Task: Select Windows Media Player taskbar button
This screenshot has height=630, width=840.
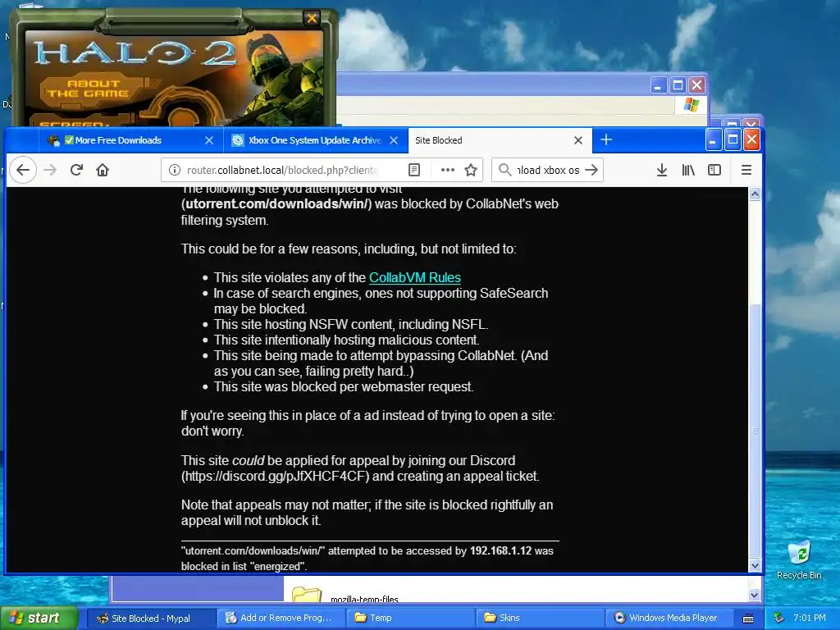Action: coord(669,619)
